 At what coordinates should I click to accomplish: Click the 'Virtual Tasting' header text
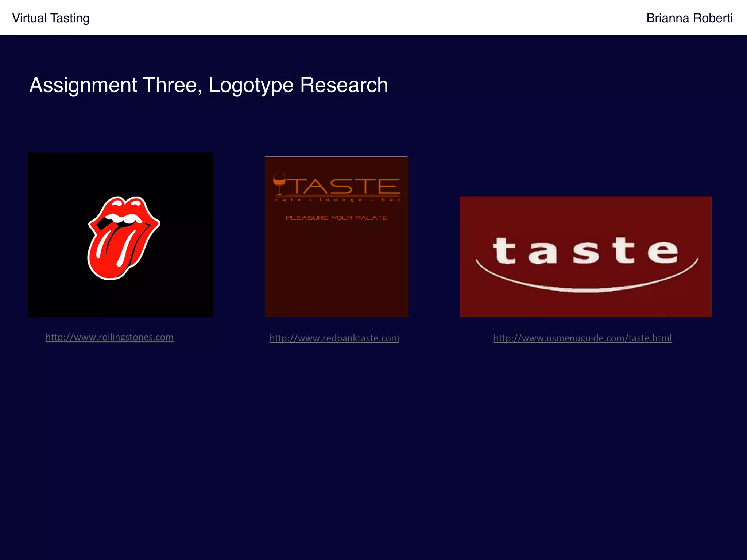coord(51,18)
